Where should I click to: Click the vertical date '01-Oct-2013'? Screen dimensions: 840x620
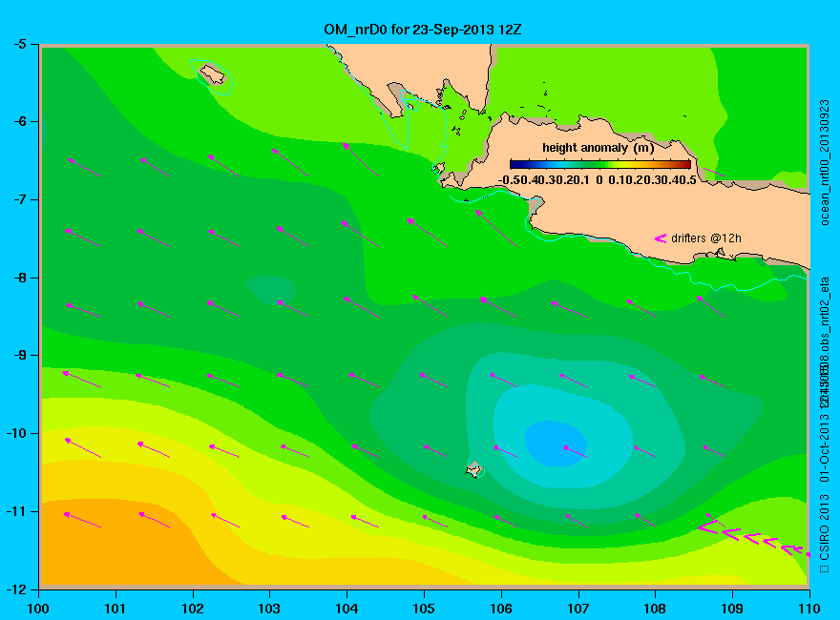click(x=825, y=446)
